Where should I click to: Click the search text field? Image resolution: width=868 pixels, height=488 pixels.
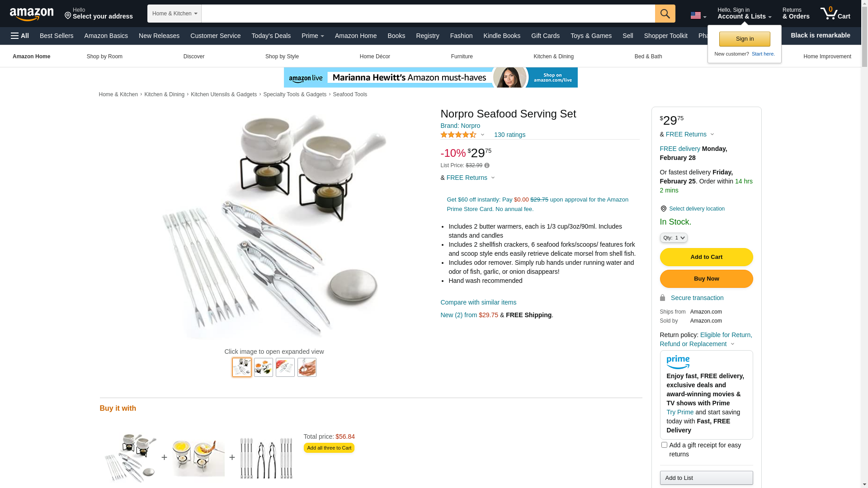click(428, 14)
